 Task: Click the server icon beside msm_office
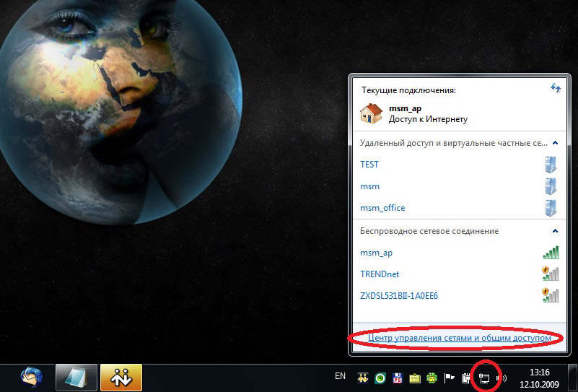pyautogui.click(x=551, y=208)
